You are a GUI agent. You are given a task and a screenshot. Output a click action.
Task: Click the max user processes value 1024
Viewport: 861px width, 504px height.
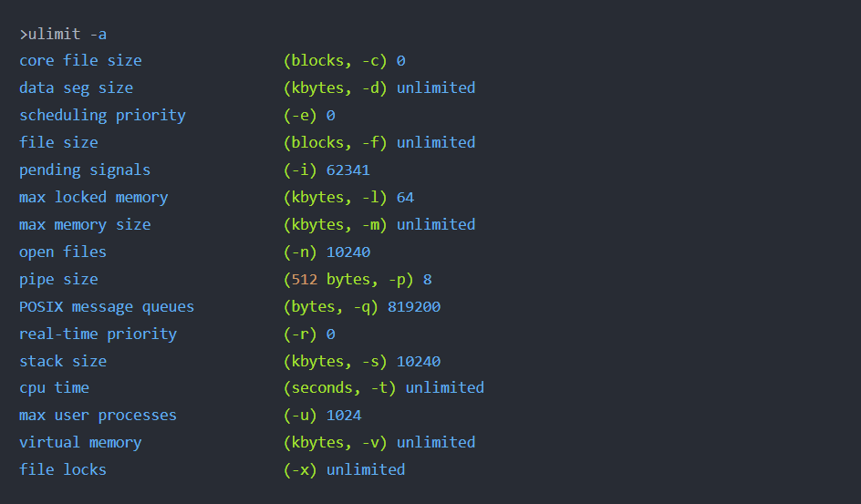click(x=344, y=416)
